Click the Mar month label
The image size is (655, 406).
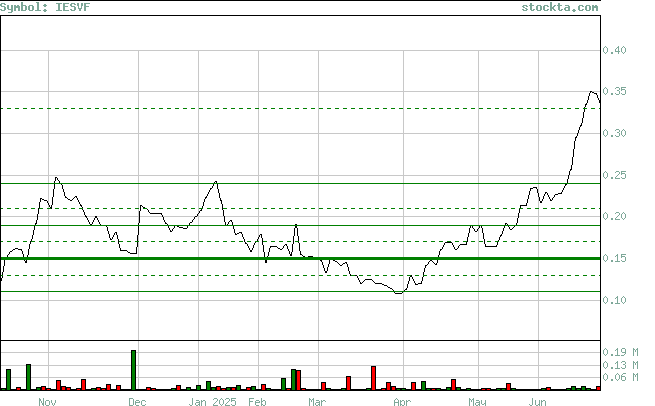pos(317,402)
